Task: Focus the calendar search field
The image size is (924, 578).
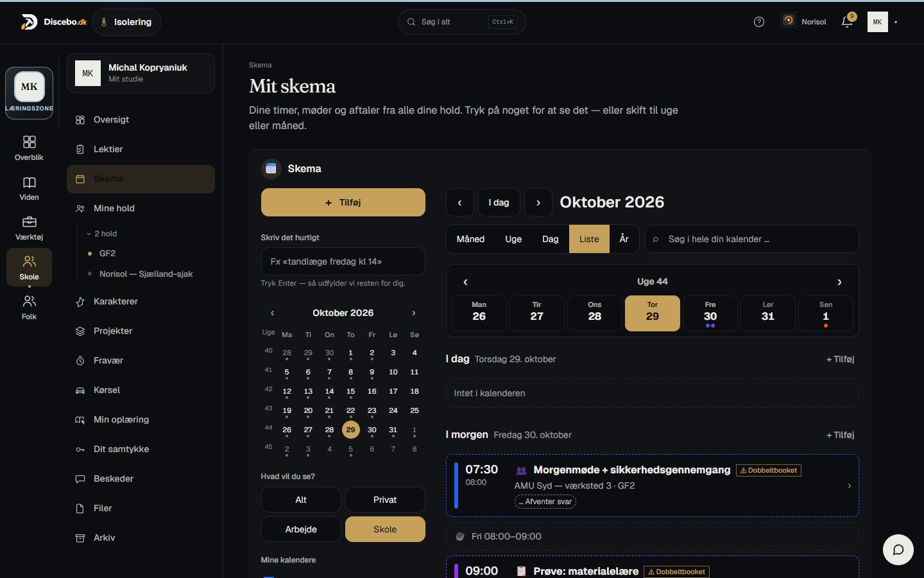Action: pos(752,239)
